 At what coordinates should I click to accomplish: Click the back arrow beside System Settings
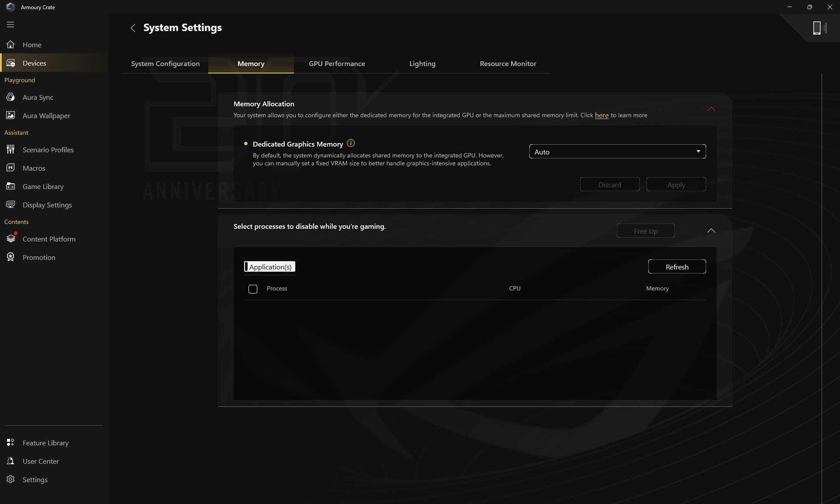click(x=133, y=28)
